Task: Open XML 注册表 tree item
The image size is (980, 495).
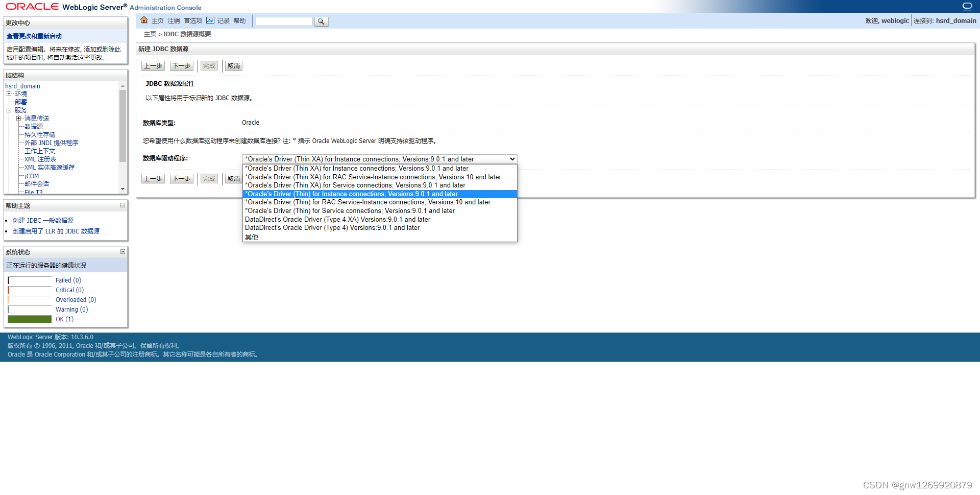Action: [x=40, y=159]
